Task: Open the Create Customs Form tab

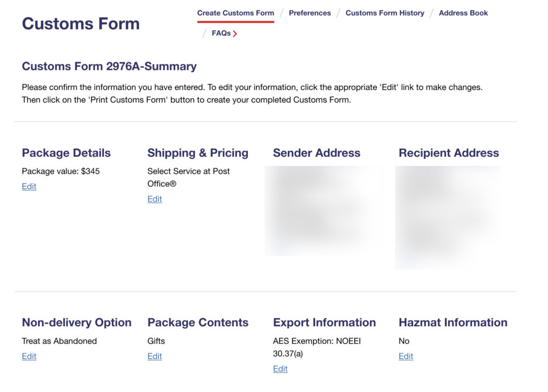Action: coord(235,13)
